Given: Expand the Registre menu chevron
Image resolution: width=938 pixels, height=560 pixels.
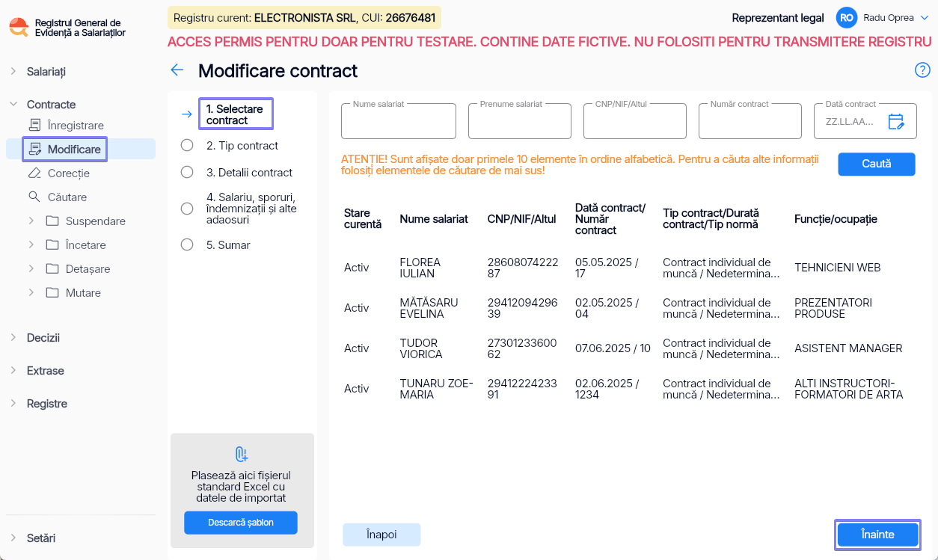Looking at the screenshot, I should pos(13,404).
